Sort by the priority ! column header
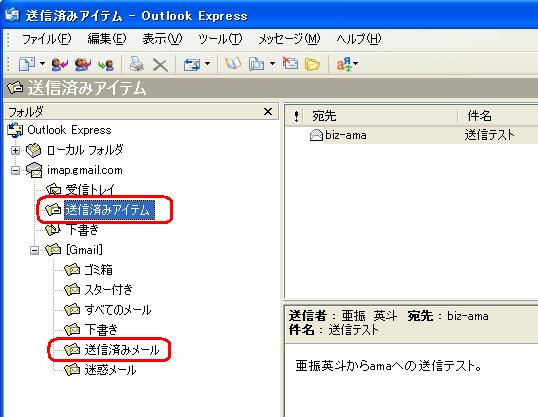The image size is (538, 417). (296, 116)
